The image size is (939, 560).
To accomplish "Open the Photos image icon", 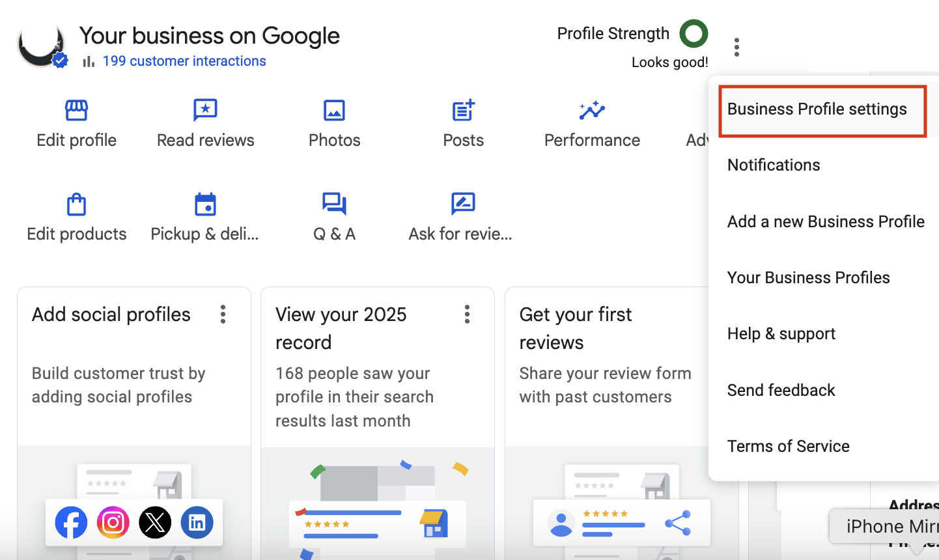I will [x=334, y=110].
